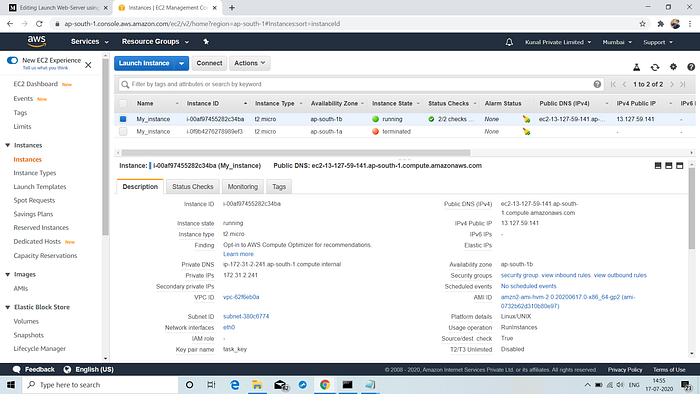Set details pane to split layout
The height and width of the screenshot is (394, 700).
[668, 166]
